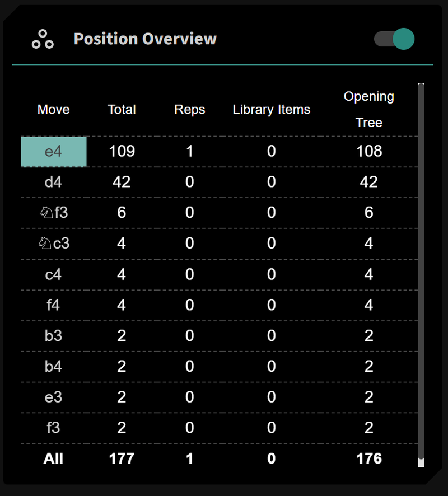The height and width of the screenshot is (496, 448).
Task: Click the All totals row label
Action: [x=54, y=458]
